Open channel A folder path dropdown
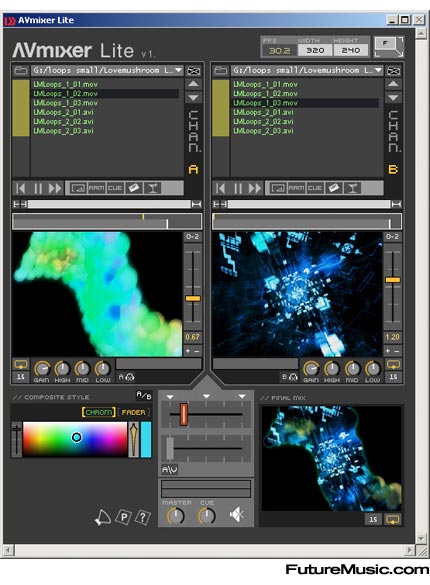 [178, 70]
